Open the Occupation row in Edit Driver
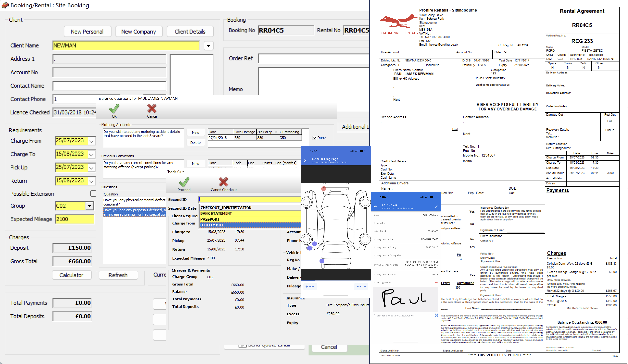This screenshot has height=364, width=628. coord(405,223)
